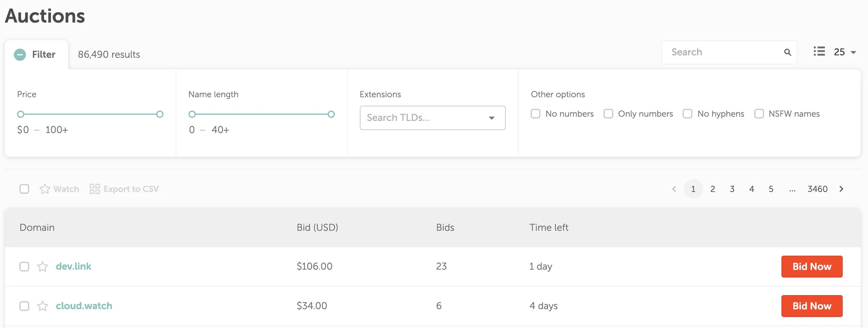Open the cloud.watch domain link
Screen dimensions: 868x328
(x=84, y=306)
